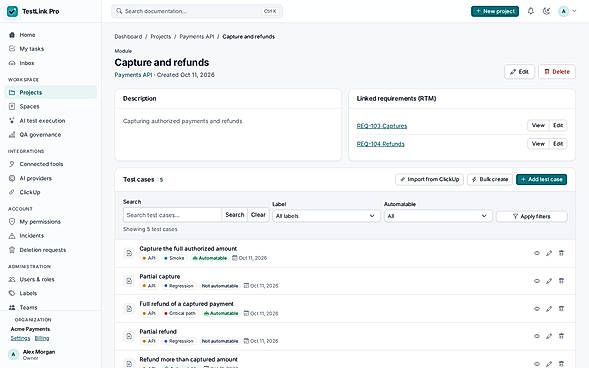
Task: Delete 'Partial capture' trash icon
Action: (561, 281)
